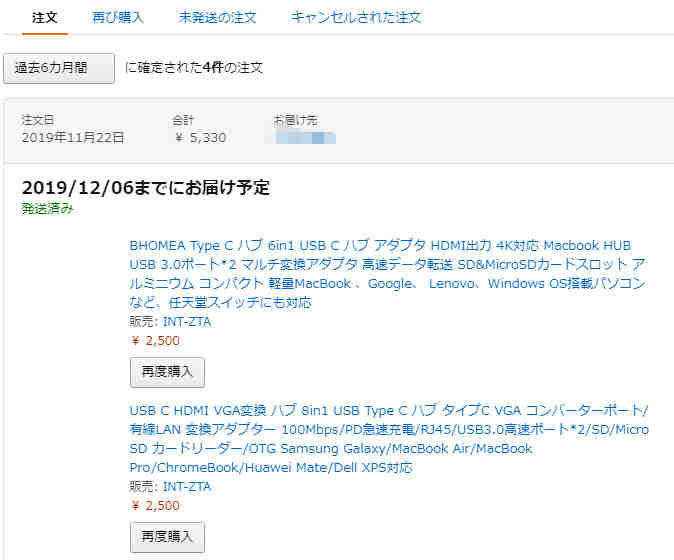Screen dimensions: 674x560
Task: Click the に確定された4件の注文 text
Action: (x=194, y=67)
